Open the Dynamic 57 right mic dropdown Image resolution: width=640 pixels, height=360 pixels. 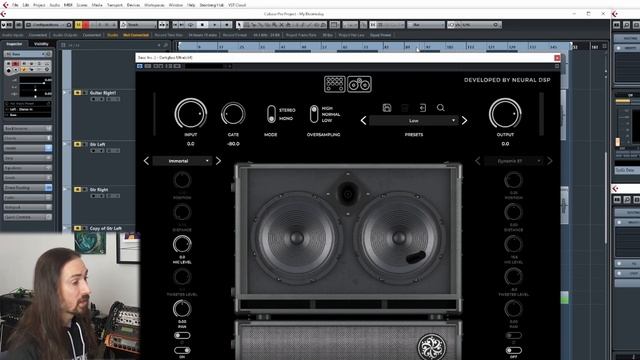point(513,161)
